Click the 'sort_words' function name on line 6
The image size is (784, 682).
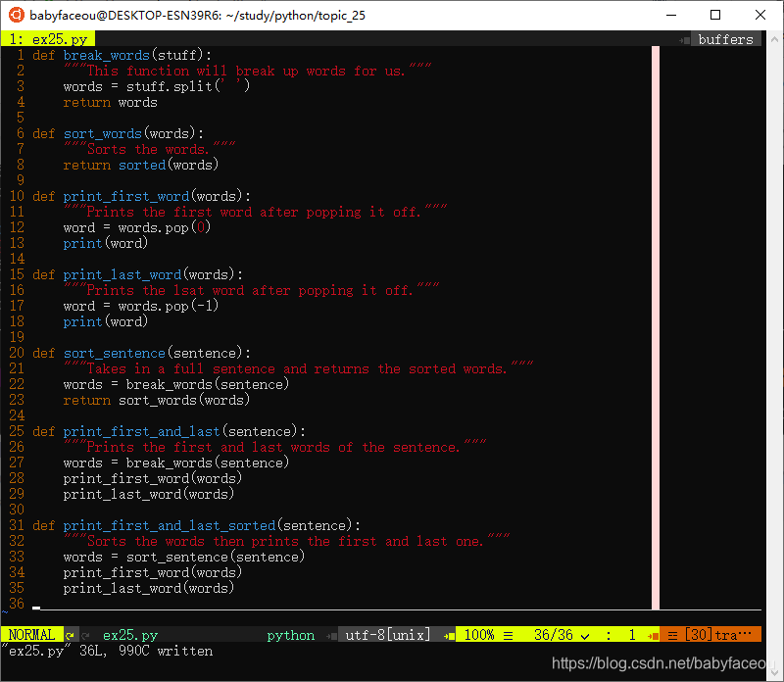[103, 133]
